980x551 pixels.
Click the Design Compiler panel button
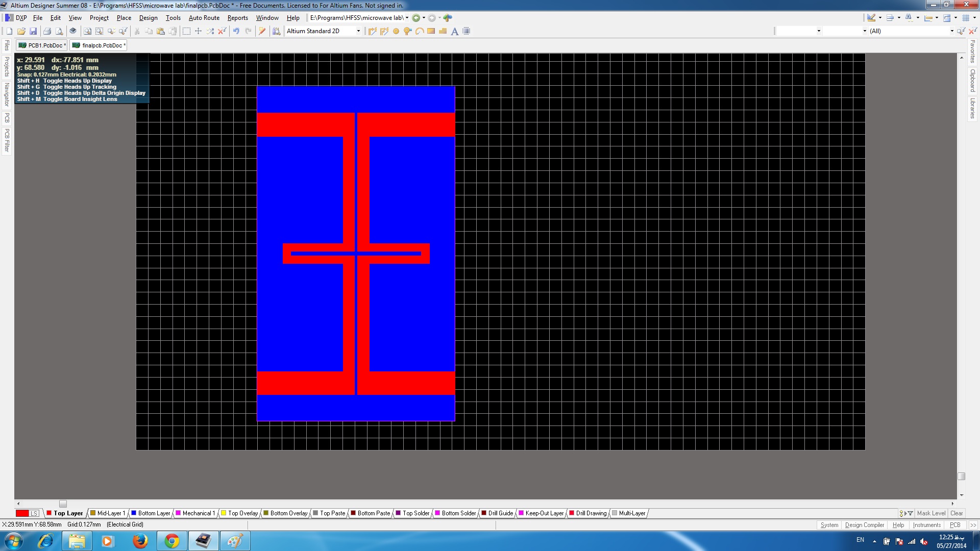[864, 525]
